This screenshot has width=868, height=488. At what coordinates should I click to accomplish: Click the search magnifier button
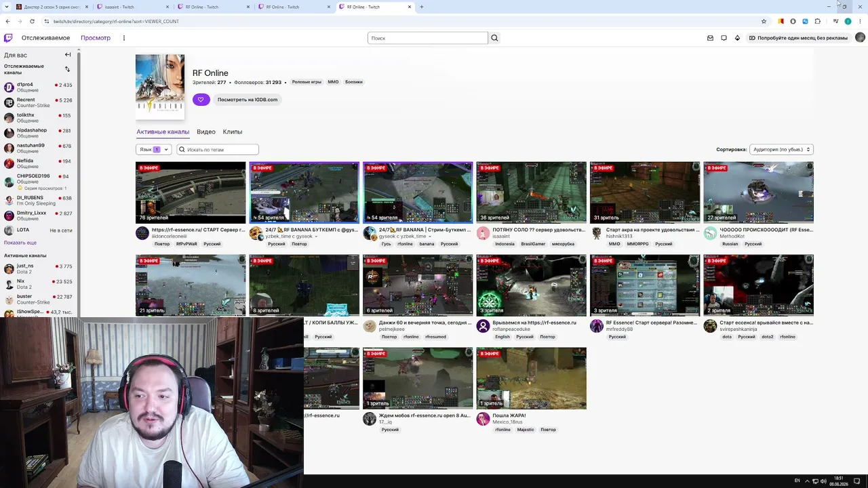pyautogui.click(x=494, y=38)
